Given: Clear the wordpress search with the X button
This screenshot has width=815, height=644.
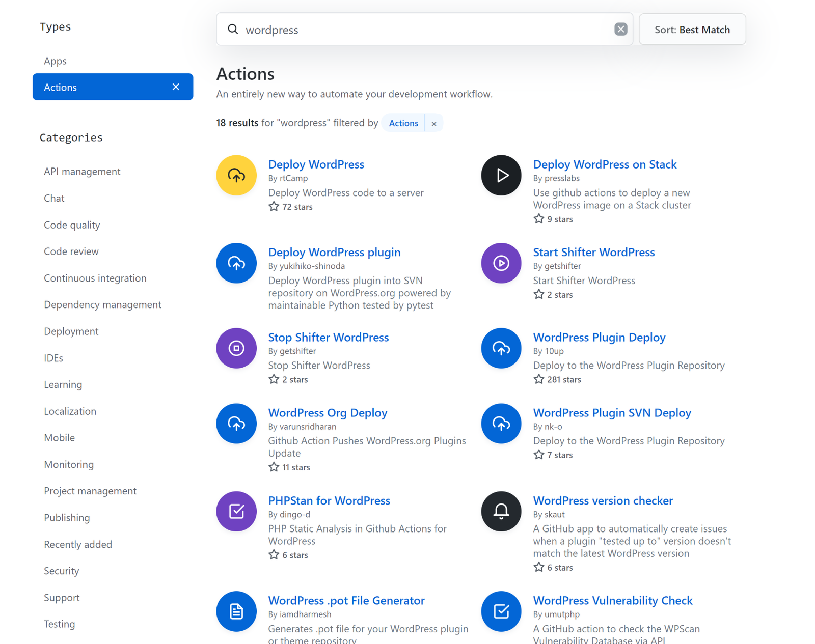Looking at the screenshot, I should (x=620, y=29).
